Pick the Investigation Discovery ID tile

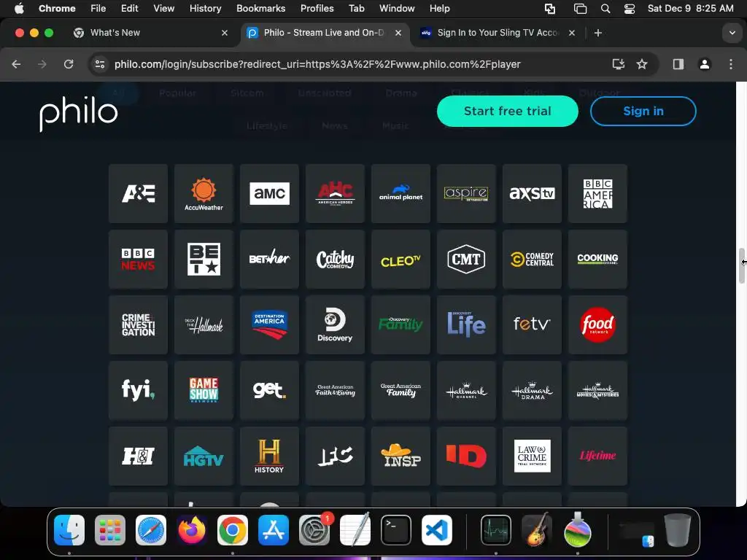[x=466, y=456]
